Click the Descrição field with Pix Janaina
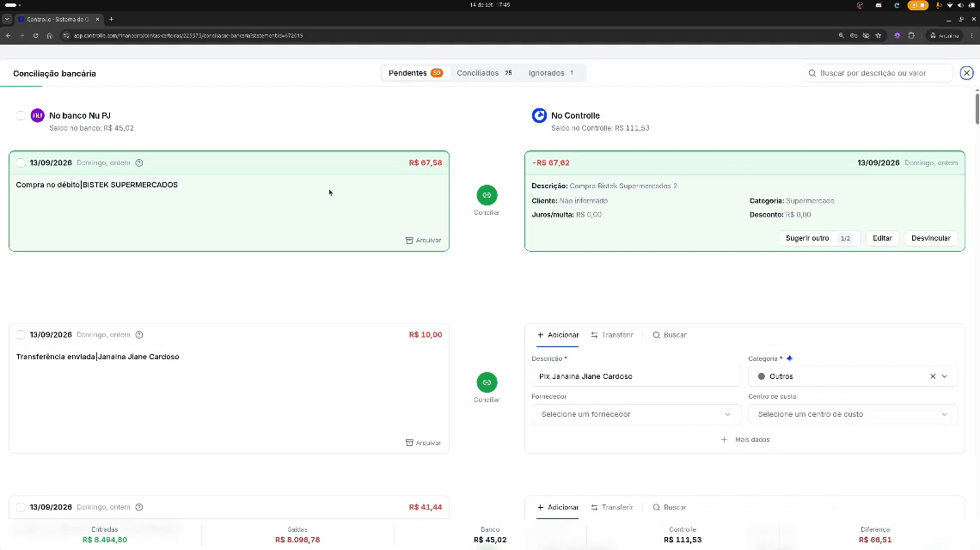 click(635, 376)
